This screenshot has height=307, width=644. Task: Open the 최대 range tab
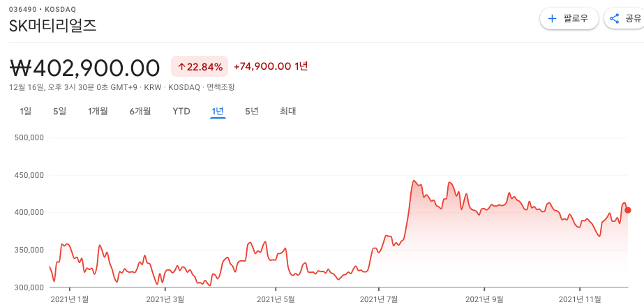pyautogui.click(x=288, y=111)
